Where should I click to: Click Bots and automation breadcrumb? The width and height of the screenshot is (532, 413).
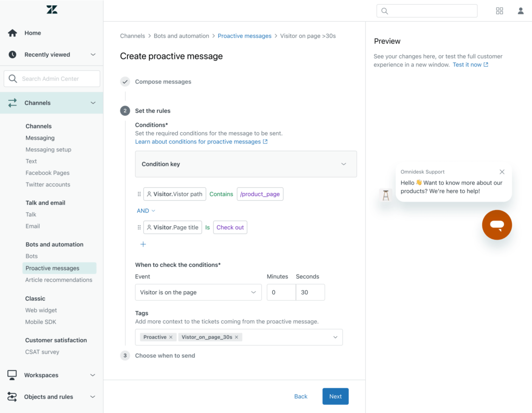click(181, 36)
